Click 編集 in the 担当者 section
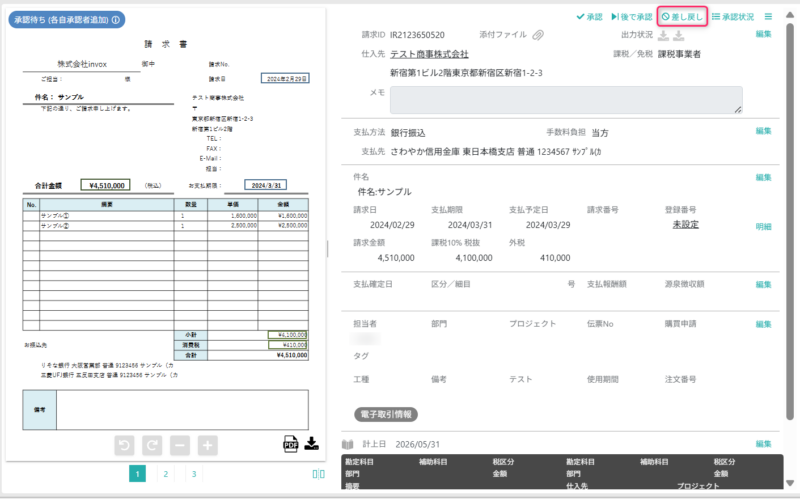 763,325
